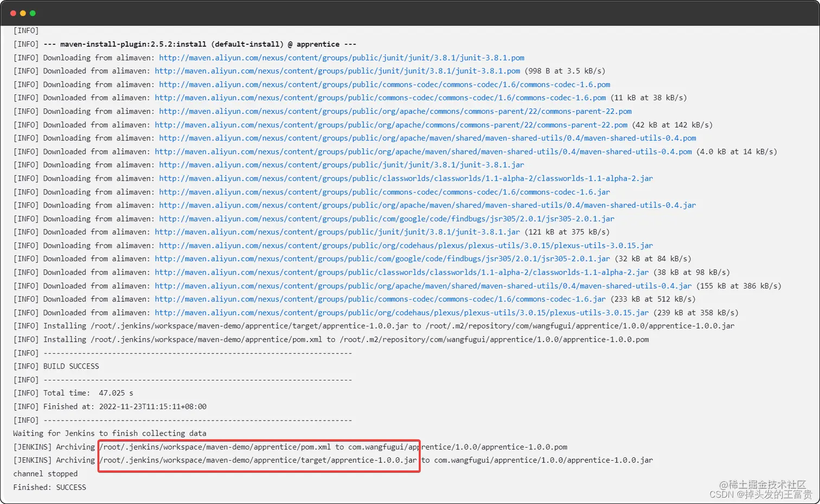This screenshot has height=504, width=820.
Task: Click the 'Finished: SUCCESS' line
Action: click(49, 487)
